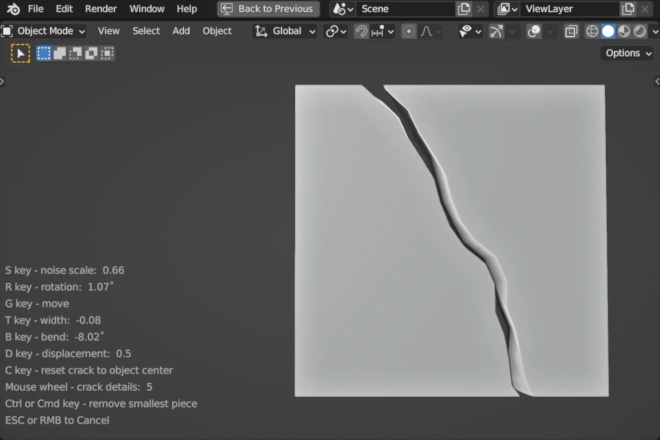Switch to rendered shading

[x=640, y=31]
